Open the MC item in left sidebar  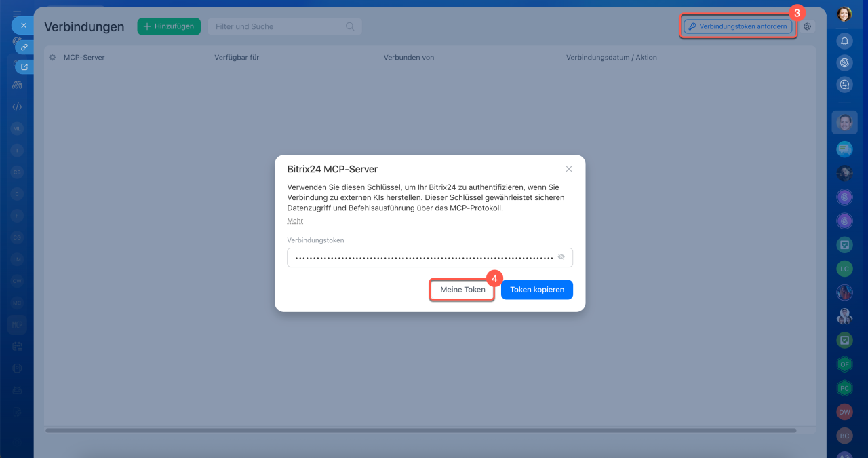(17, 303)
